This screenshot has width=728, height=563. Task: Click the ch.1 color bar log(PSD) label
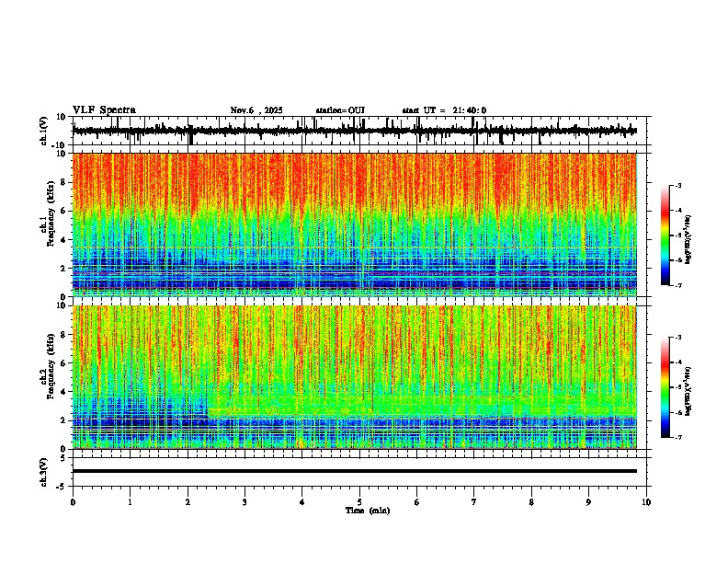tap(688, 239)
